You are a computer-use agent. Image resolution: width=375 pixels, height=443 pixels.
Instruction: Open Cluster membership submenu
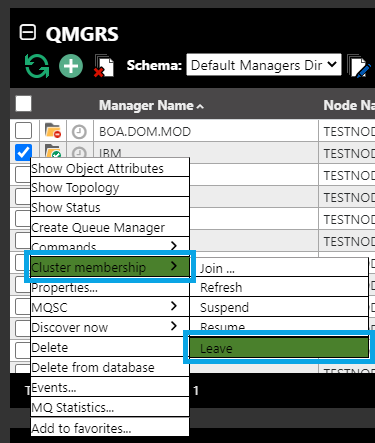click(110, 267)
